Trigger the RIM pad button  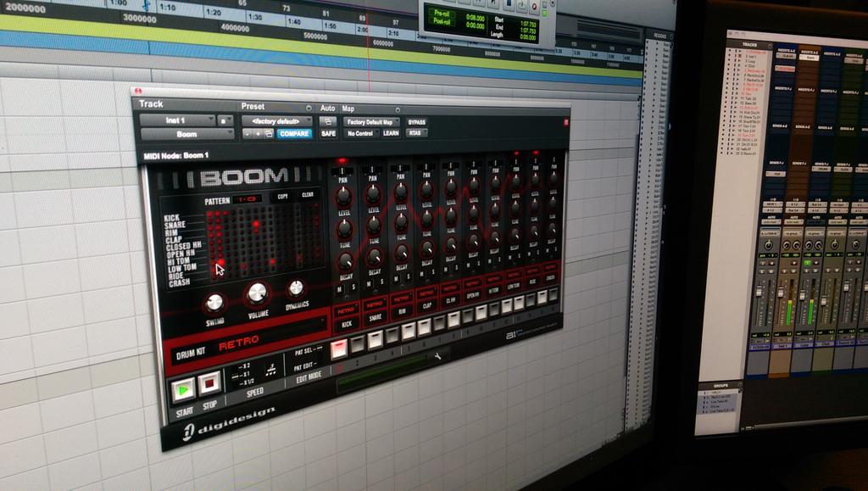(403, 312)
